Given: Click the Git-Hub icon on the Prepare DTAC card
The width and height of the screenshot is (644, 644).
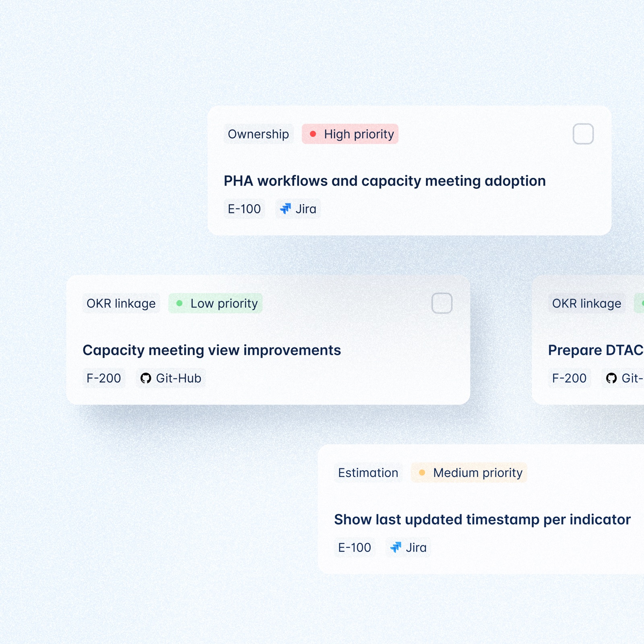Looking at the screenshot, I should tap(612, 378).
